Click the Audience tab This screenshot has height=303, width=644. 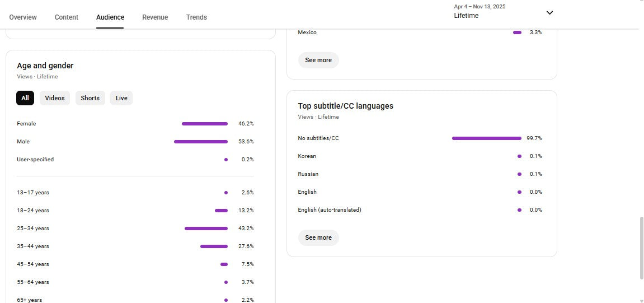pos(110,17)
